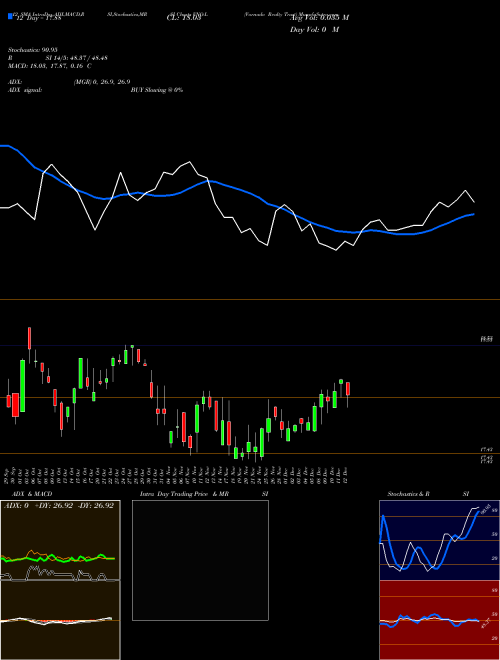Click the 'Stochastics & R' panel title
This screenshot has height=660, width=500.
click(x=409, y=494)
